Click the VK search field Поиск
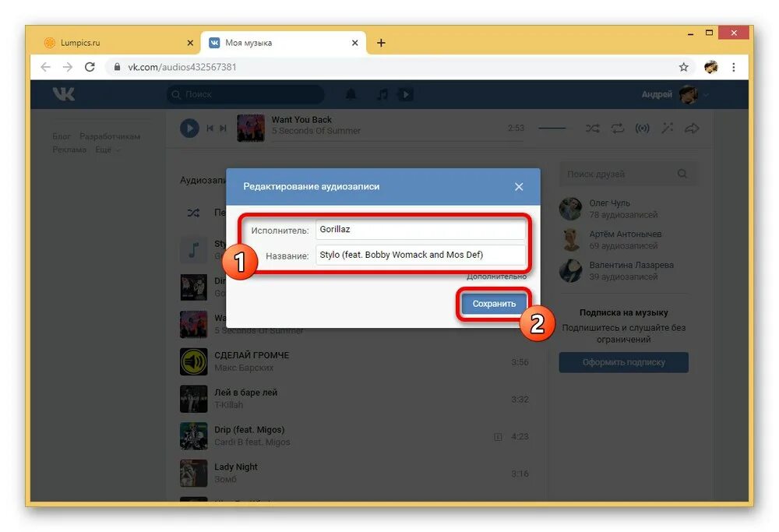 click(x=245, y=94)
